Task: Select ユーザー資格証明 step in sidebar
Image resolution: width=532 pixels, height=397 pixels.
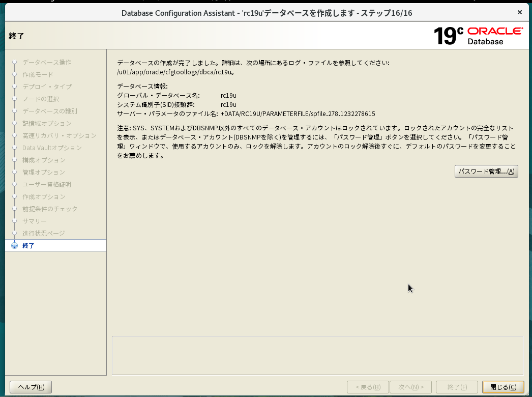Action: [x=47, y=184]
